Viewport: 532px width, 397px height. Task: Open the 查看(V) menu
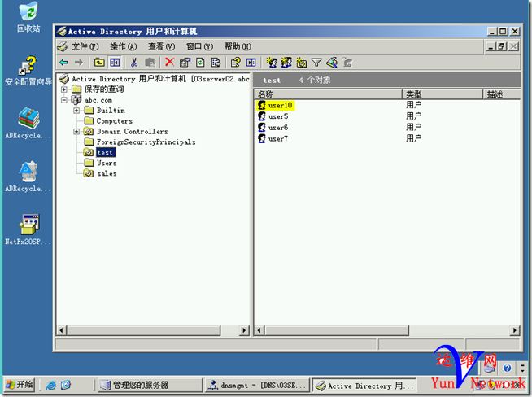coord(161,46)
